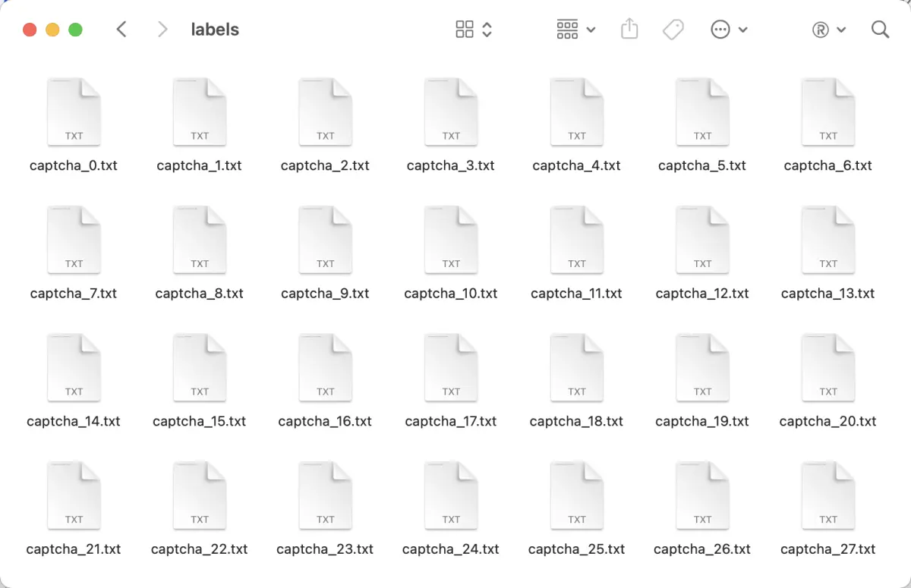Click the captcha_10.txt file name label
This screenshot has width=911, height=588.
tap(451, 294)
